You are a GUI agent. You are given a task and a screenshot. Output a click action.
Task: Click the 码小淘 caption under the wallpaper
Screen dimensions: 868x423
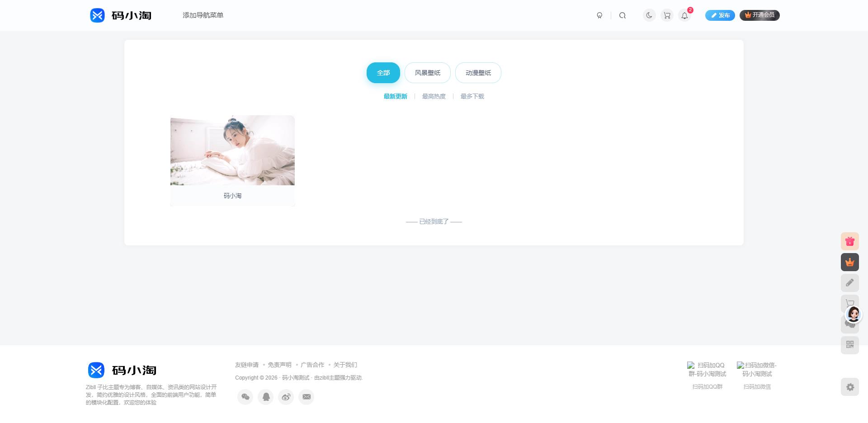tap(232, 196)
